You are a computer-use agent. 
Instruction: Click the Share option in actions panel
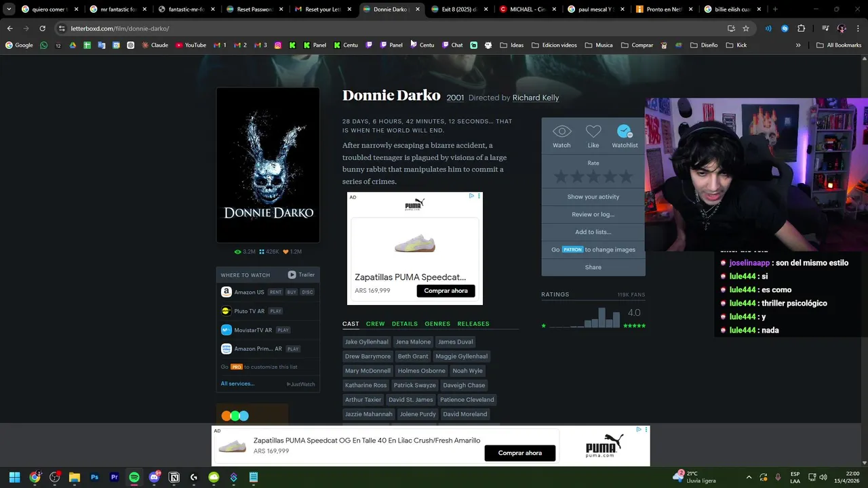593,267
